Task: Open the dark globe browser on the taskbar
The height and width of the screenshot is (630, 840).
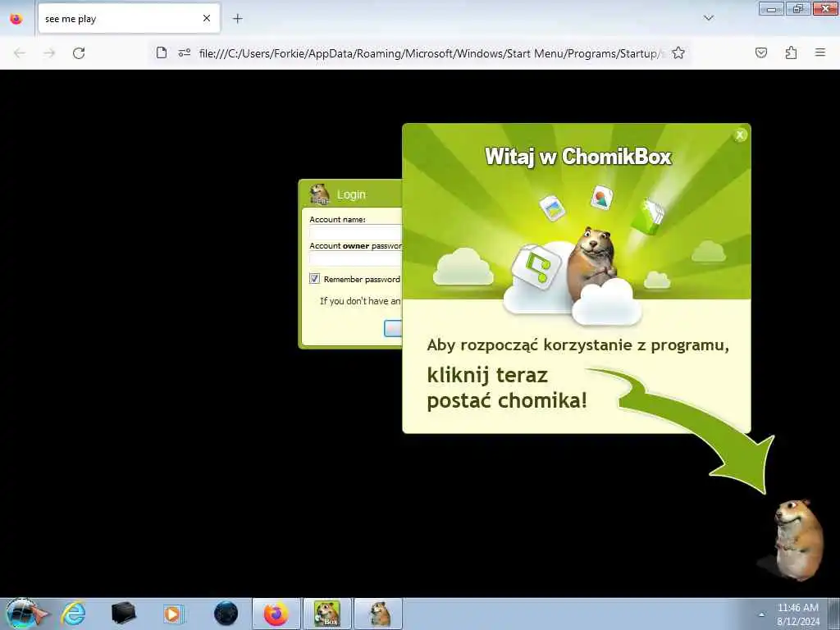Action: [226, 614]
